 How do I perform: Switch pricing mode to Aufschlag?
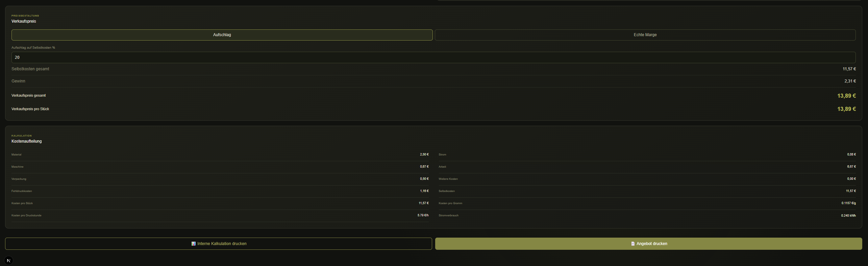(x=222, y=35)
